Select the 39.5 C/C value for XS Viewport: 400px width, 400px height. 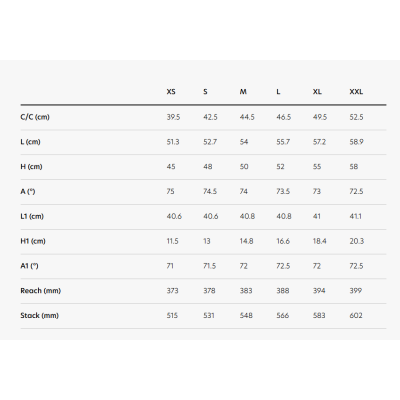[x=173, y=117]
